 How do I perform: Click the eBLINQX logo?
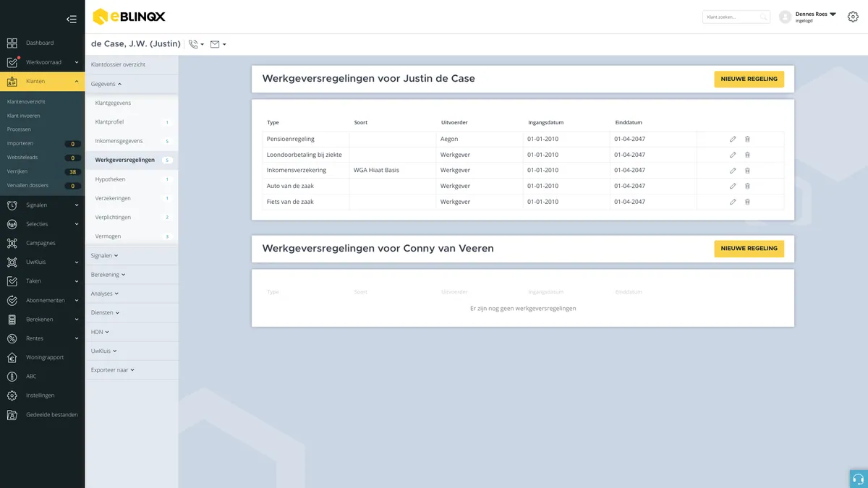pos(129,17)
